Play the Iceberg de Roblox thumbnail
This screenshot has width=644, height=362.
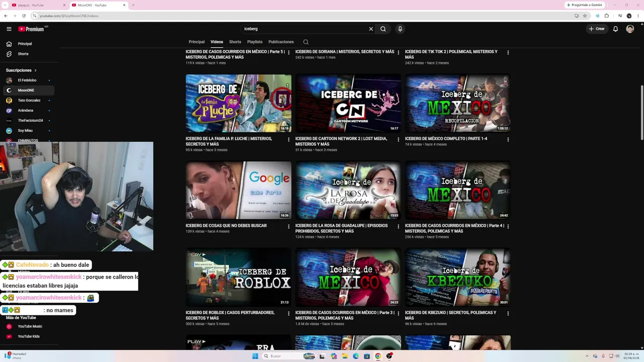238,277
